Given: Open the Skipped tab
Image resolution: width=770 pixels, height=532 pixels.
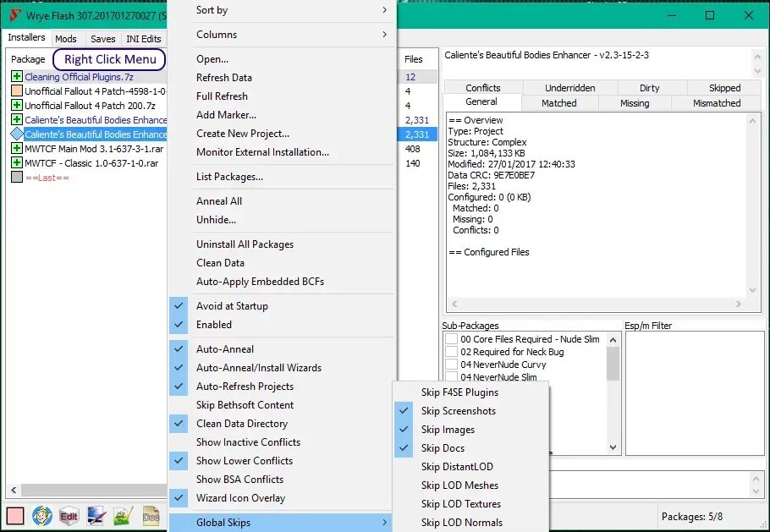Looking at the screenshot, I should tap(724, 88).
